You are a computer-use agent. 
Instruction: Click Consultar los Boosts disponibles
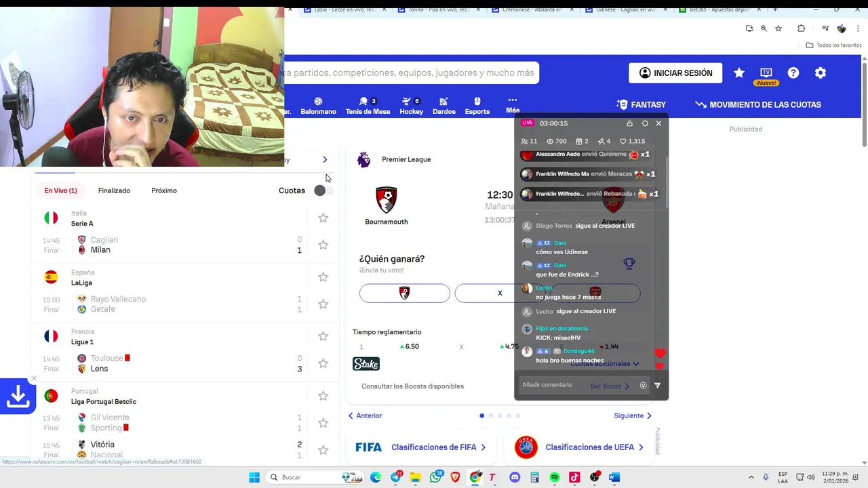(412, 386)
